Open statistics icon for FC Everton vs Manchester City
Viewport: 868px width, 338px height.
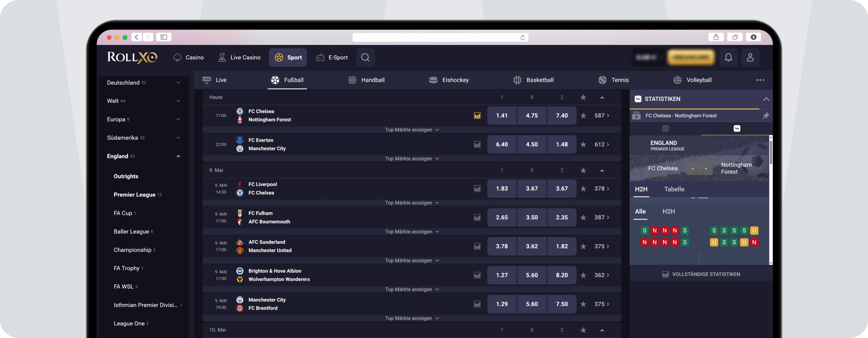point(477,144)
